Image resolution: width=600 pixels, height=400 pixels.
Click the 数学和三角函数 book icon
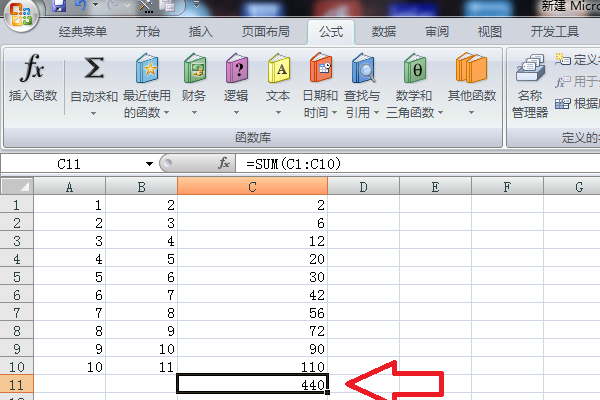(x=415, y=68)
